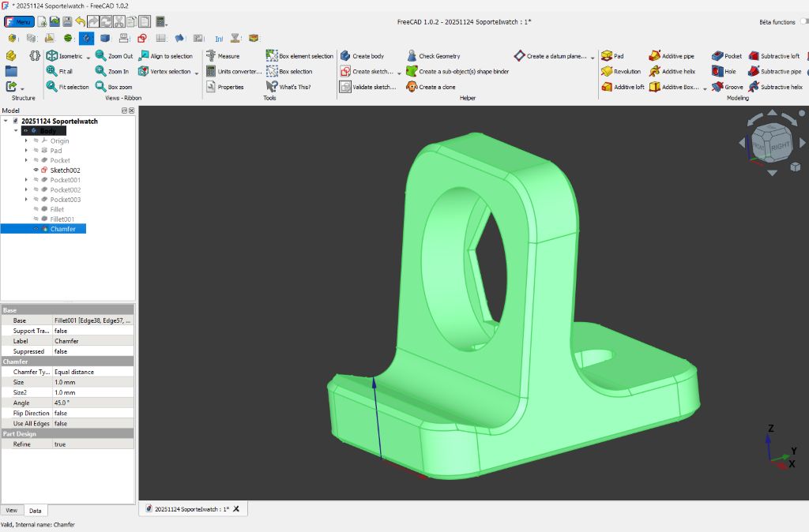Click the Additive loft tool
This screenshot has height=532, width=809.
[x=623, y=87]
